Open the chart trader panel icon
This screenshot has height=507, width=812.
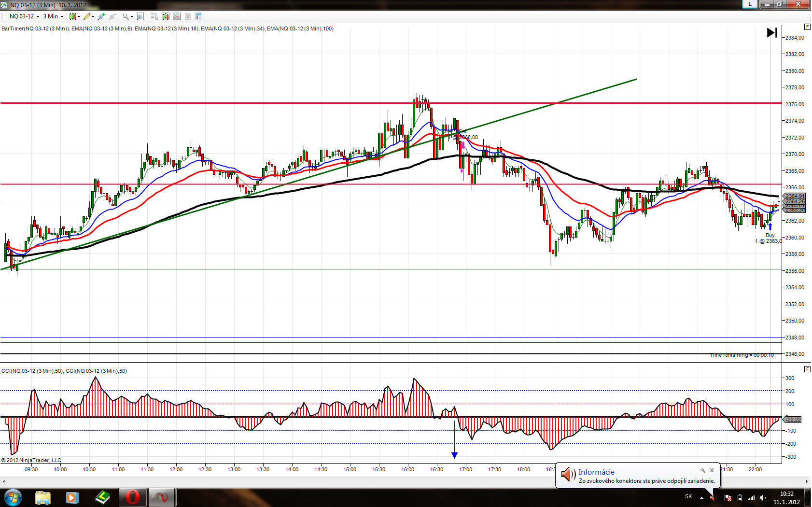pos(154,16)
